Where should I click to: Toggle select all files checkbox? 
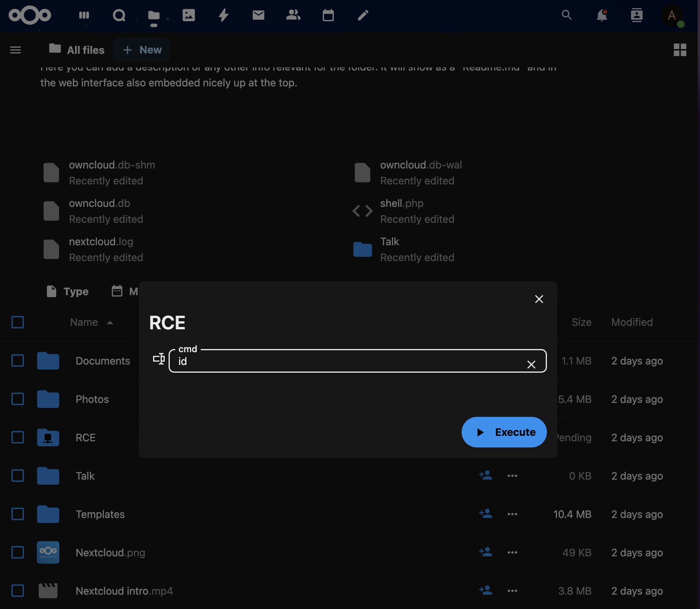18,322
